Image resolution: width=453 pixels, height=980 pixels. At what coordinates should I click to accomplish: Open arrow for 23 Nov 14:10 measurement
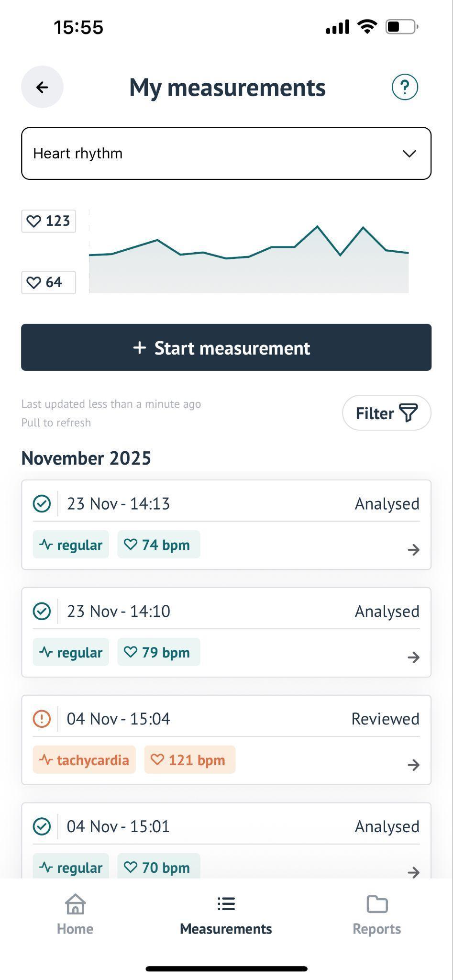413,657
